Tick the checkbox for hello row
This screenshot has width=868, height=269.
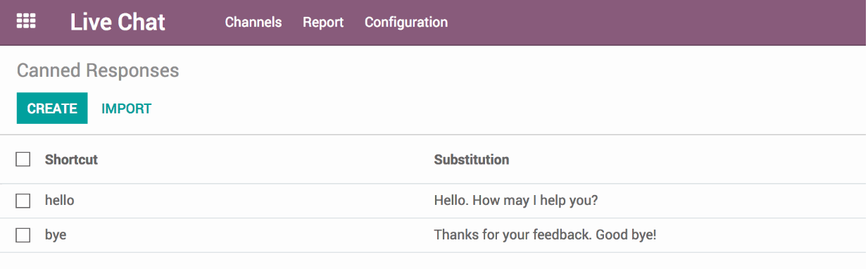(x=23, y=201)
